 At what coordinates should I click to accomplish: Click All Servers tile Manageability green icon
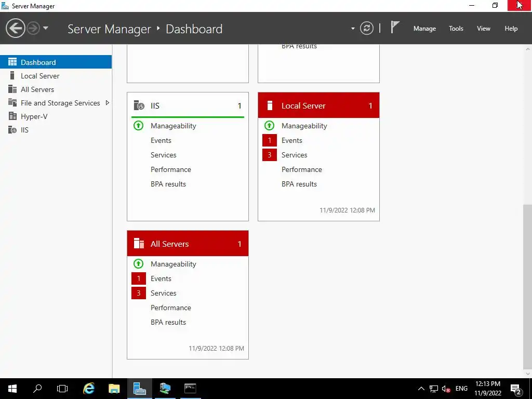tap(138, 263)
